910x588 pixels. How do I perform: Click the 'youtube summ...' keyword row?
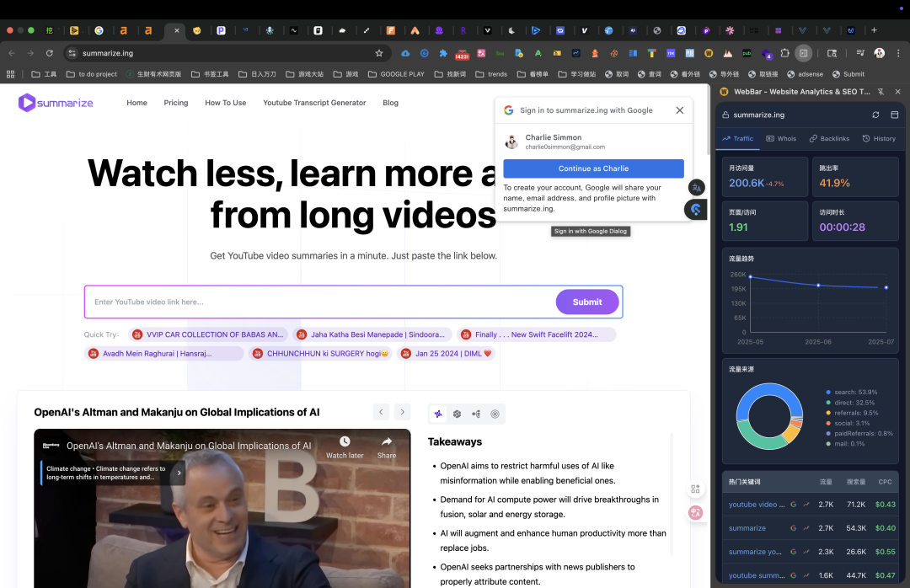(811, 576)
